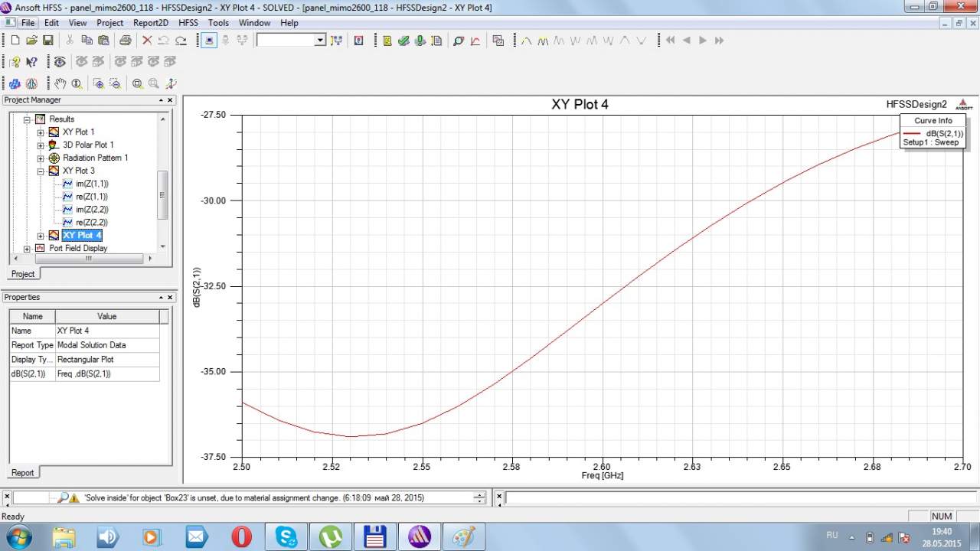Open the empty toolbar combo box dropdown
Viewport: 980px width, 551px height.
tap(320, 41)
